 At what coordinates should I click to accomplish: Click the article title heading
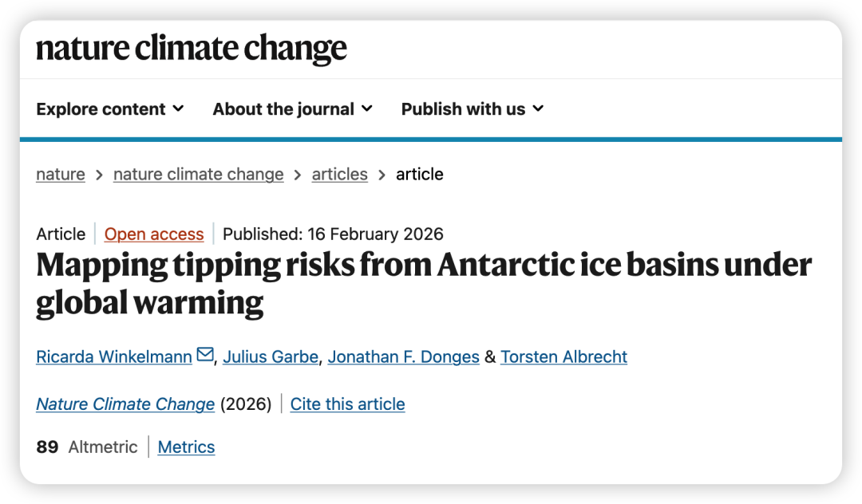tap(423, 284)
